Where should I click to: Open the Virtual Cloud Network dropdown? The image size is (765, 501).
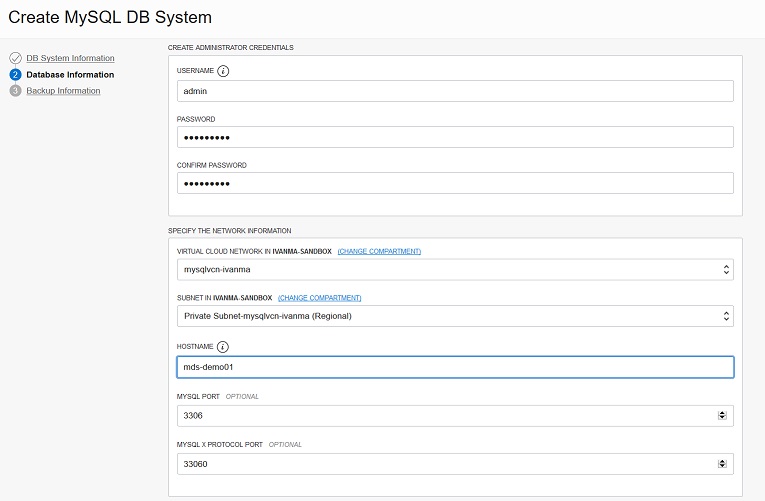(x=455, y=270)
